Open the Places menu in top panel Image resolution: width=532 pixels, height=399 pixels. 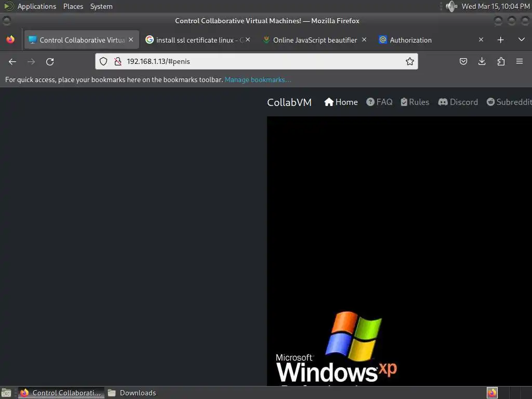tap(73, 6)
